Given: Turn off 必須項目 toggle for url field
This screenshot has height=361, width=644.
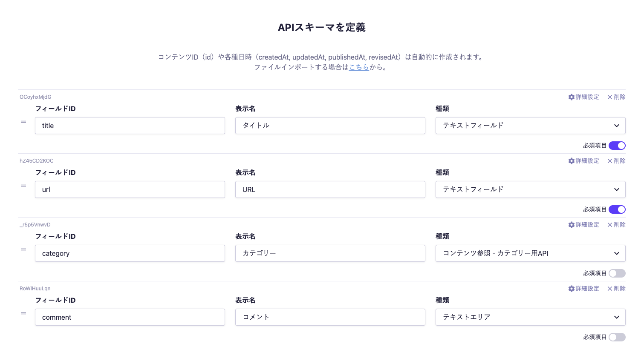Looking at the screenshot, I should 617,209.
